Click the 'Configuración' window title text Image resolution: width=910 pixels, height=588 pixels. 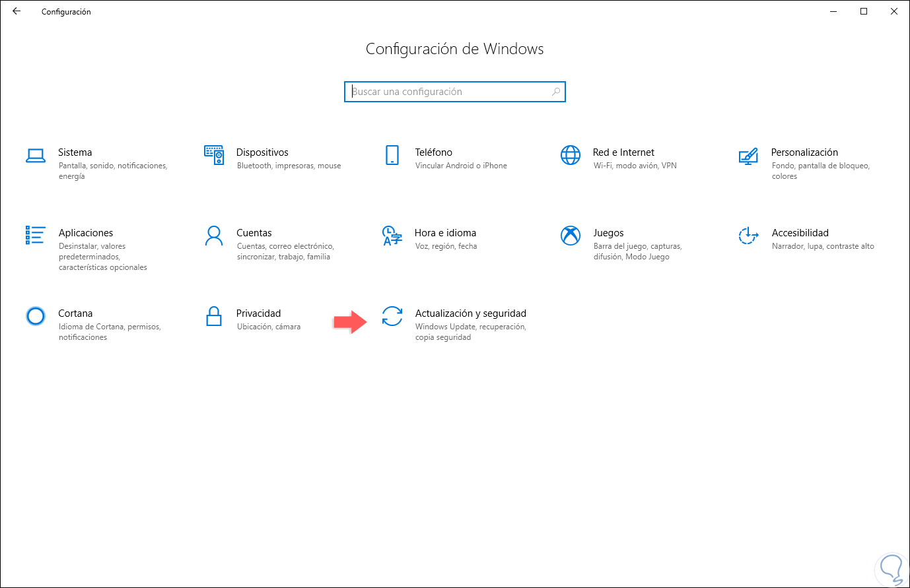[66, 12]
